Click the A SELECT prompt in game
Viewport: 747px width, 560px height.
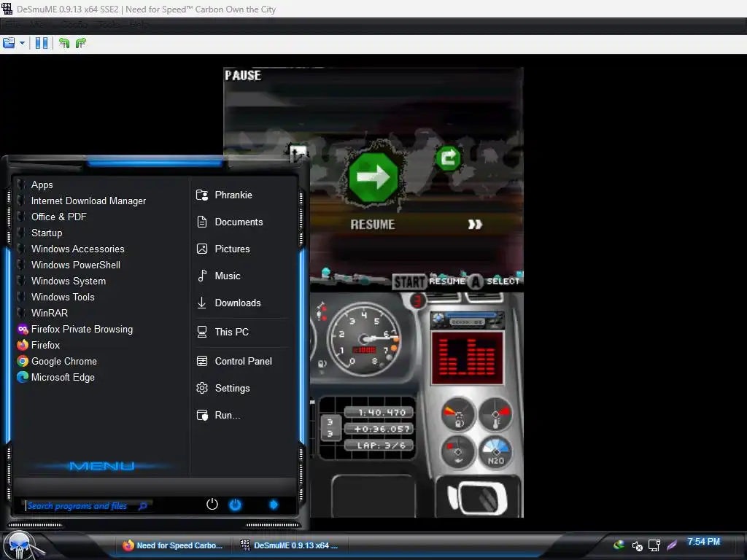tap(494, 282)
